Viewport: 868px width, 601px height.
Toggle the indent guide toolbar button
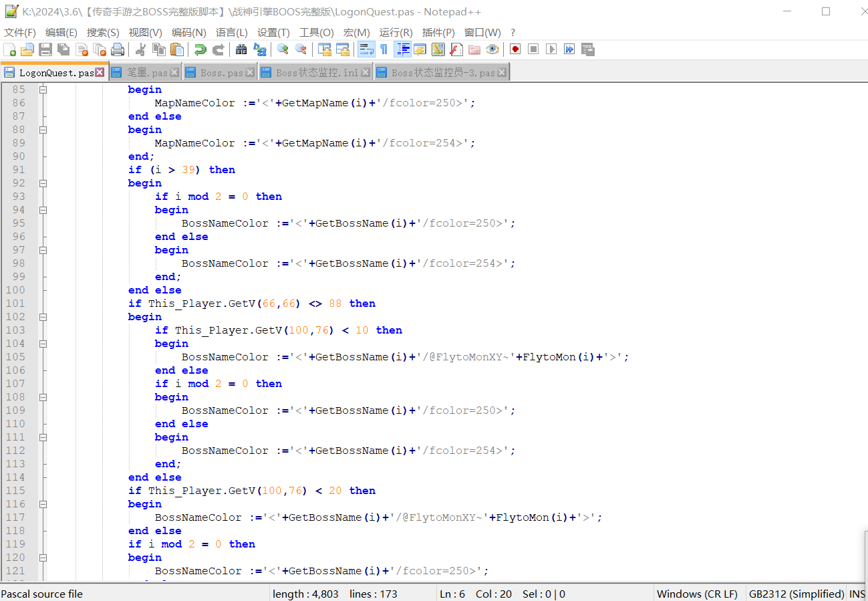pyautogui.click(x=403, y=49)
